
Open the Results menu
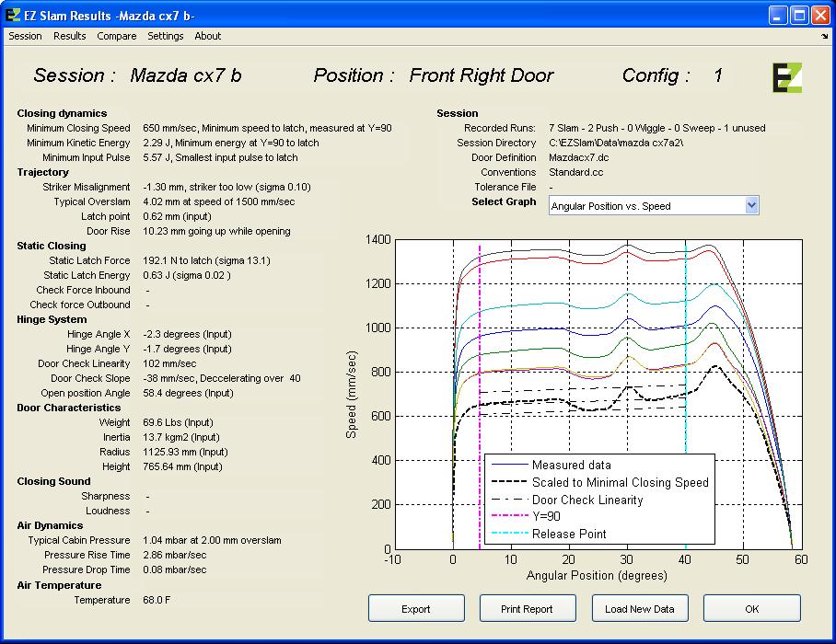tap(69, 36)
